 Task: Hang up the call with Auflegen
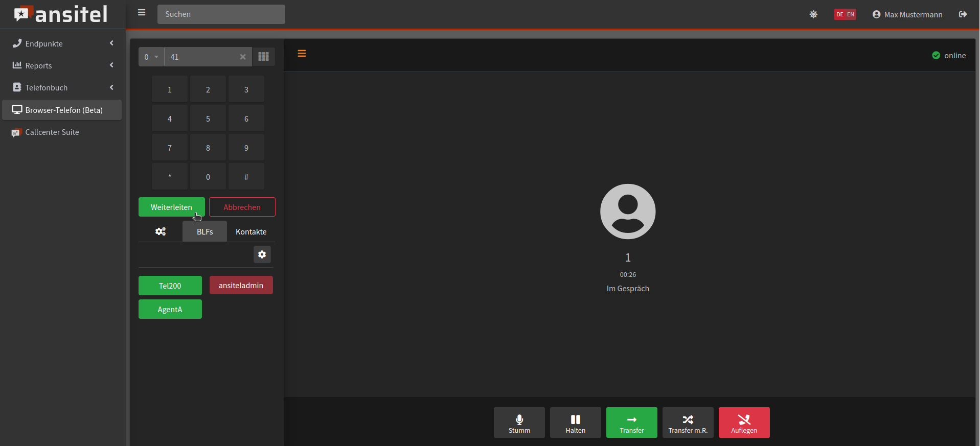tap(744, 422)
